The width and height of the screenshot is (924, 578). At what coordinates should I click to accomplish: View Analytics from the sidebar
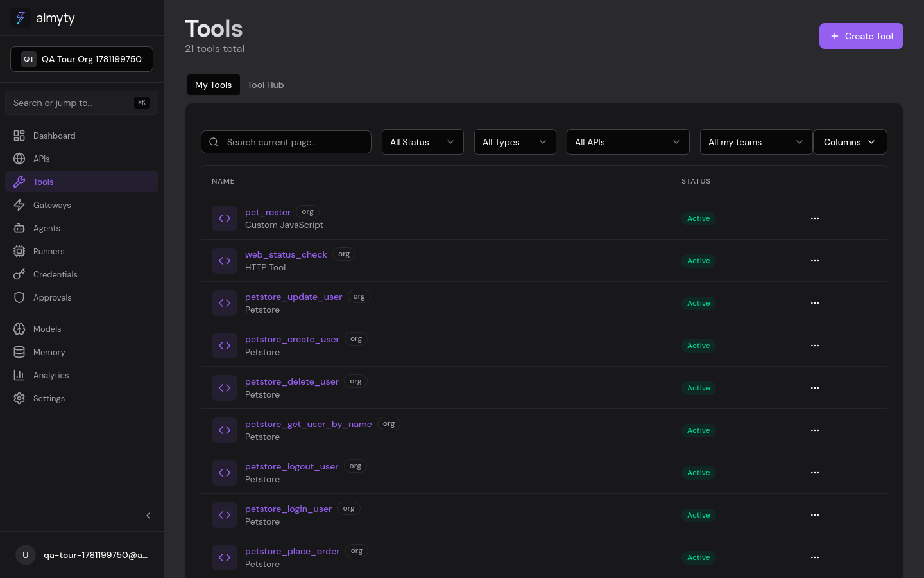click(81, 375)
